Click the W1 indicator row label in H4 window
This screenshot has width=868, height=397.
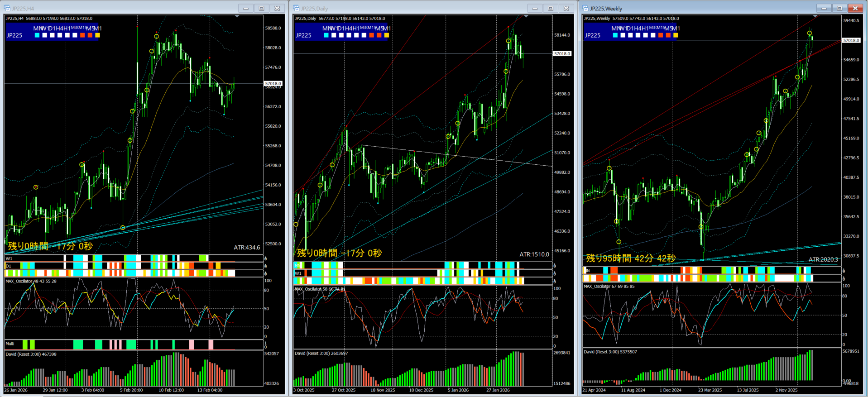(9, 258)
